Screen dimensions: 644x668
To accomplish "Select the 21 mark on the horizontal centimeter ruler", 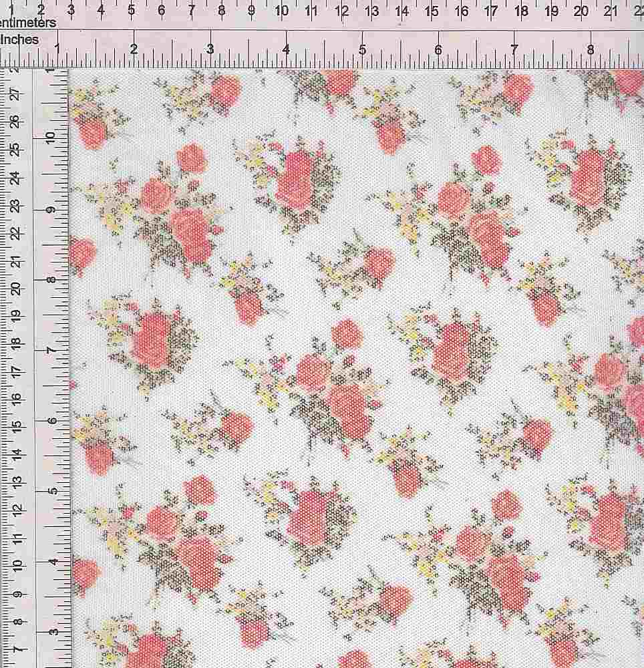I will pos(611,11).
